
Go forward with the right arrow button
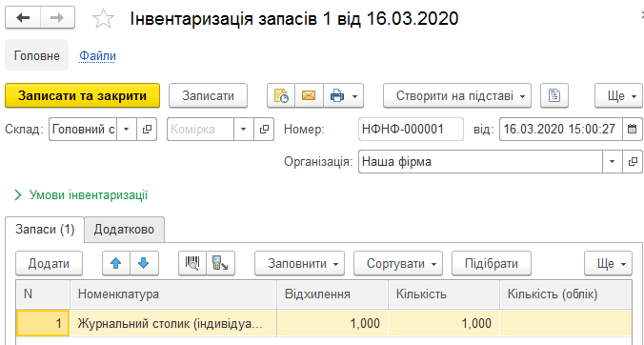(57, 18)
